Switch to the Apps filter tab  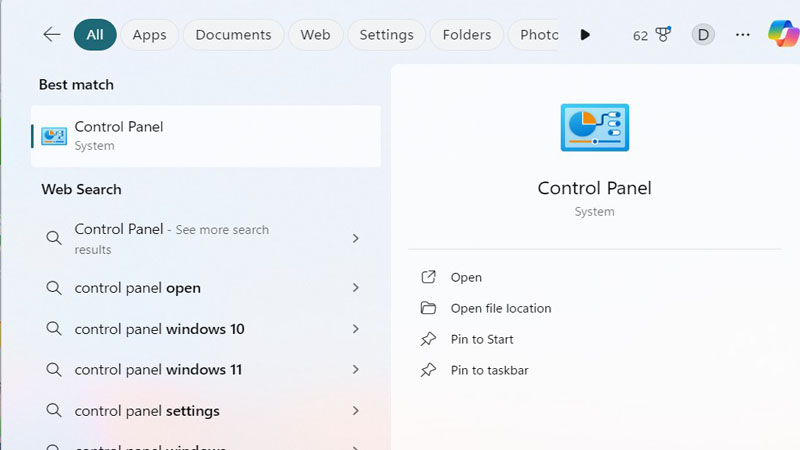149,35
